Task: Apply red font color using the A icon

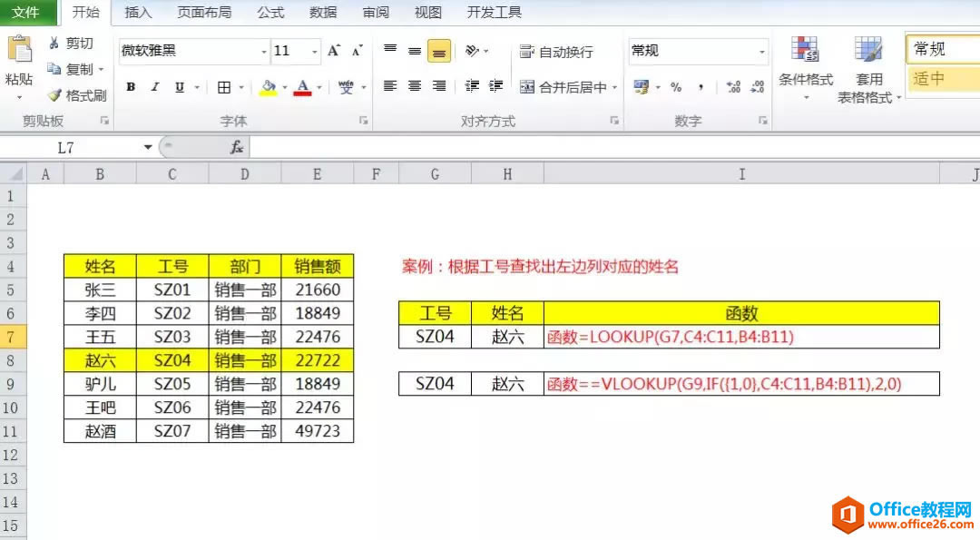Action: point(302,87)
